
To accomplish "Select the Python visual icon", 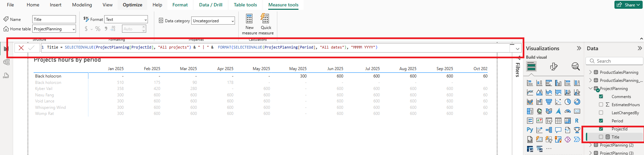I will coord(530,130).
